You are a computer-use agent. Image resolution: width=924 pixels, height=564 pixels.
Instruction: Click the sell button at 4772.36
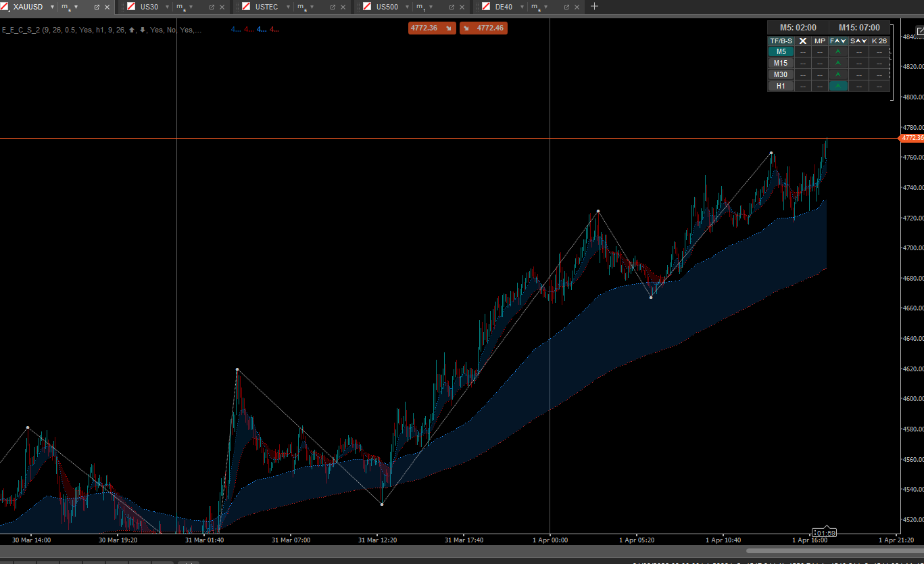click(x=432, y=28)
